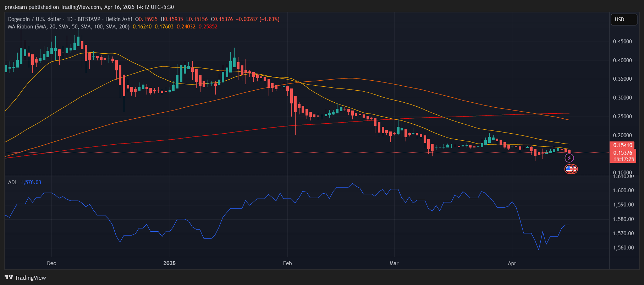Click the purple lightning bolt event icon
This screenshot has width=644, height=285.
click(x=569, y=158)
